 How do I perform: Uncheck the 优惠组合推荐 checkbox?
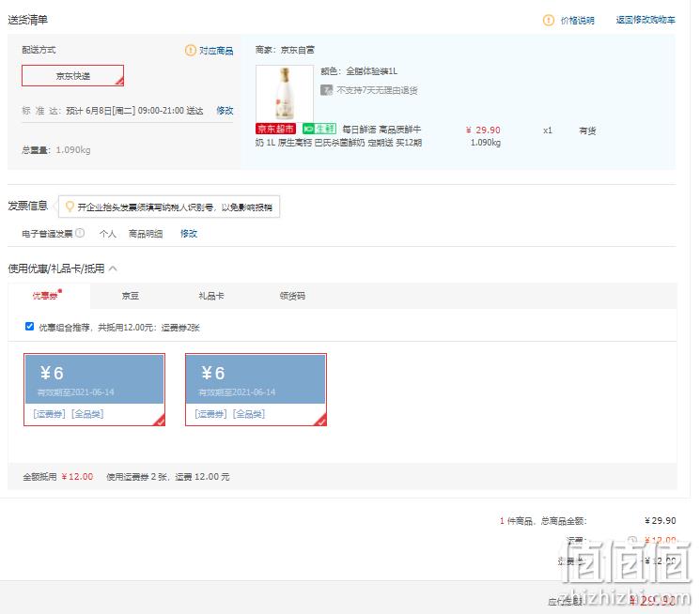tap(29, 326)
